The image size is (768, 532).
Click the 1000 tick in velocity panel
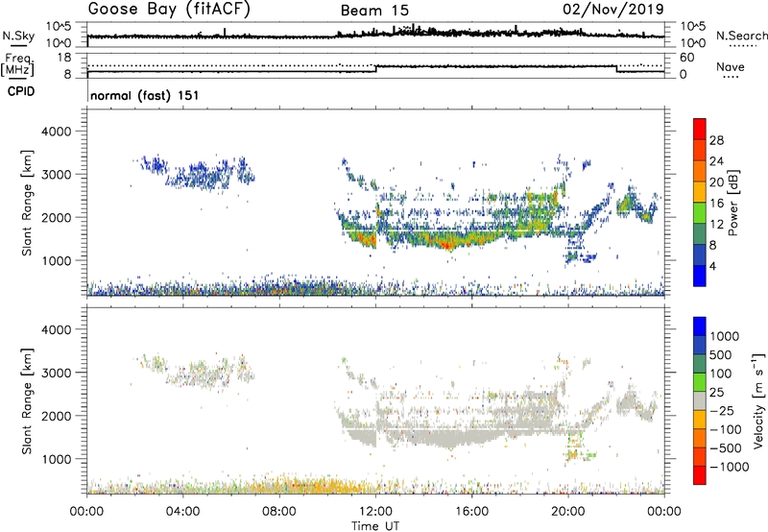[x=56, y=459]
